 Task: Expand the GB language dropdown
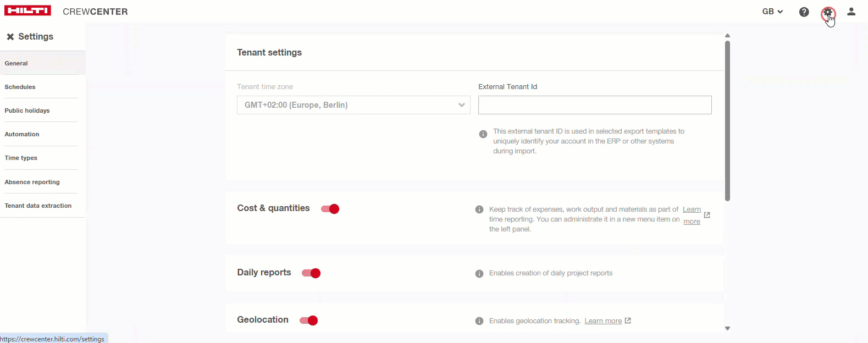772,12
